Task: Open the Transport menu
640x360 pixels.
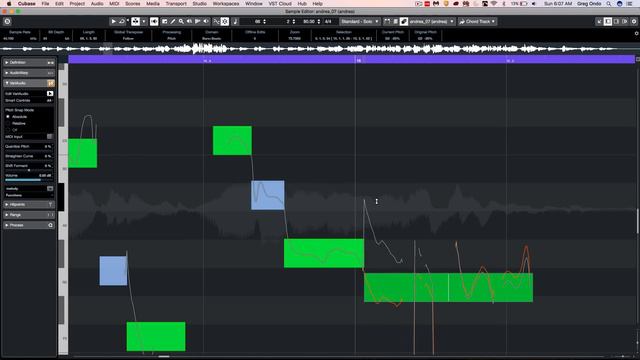Action: pos(176,3)
